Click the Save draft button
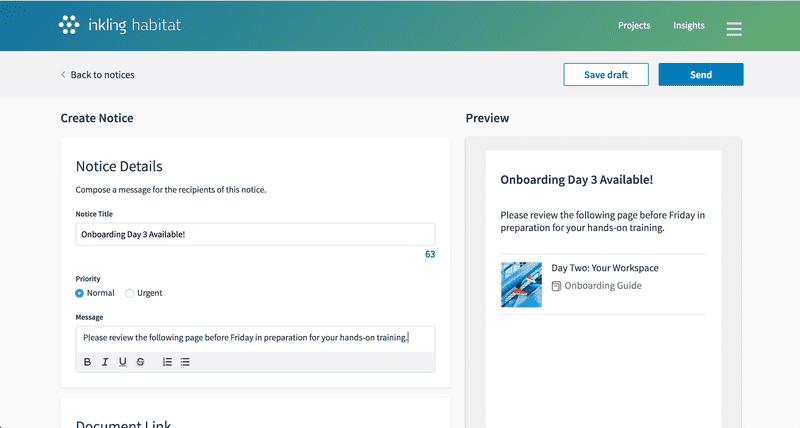Screen dimensions: 800x428 pyautogui.click(x=606, y=74)
